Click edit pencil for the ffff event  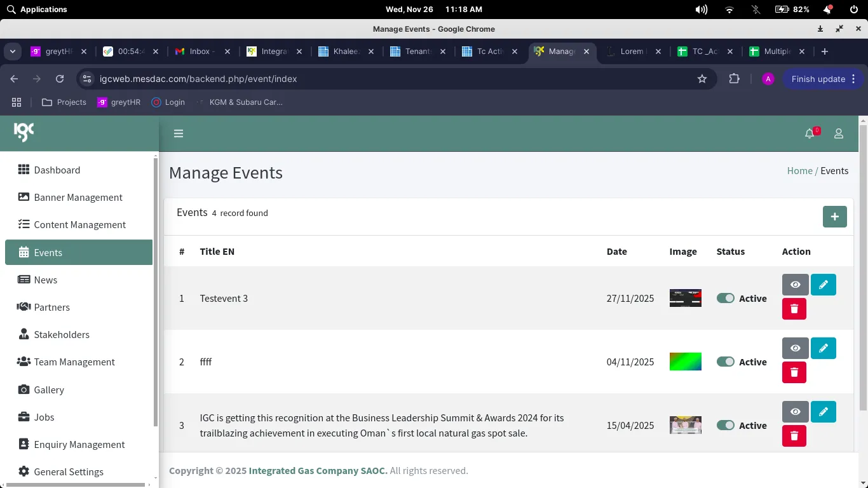pyautogui.click(x=823, y=348)
